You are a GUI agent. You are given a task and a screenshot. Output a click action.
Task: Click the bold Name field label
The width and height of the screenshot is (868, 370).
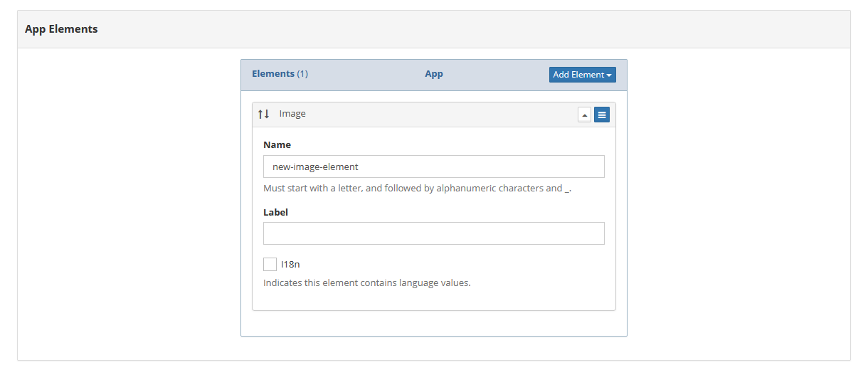(277, 144)
